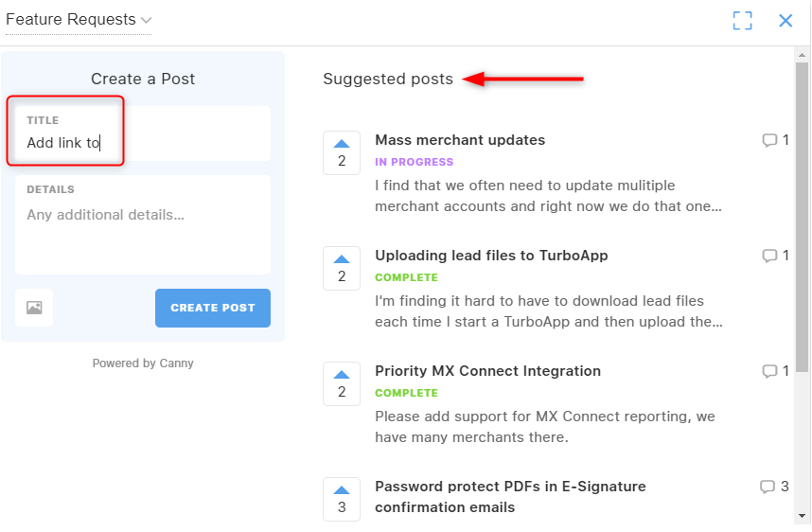Screen dimensions: 812x532
Task: Open comments on Password protect PDFs post
Action: pos(774,487)
